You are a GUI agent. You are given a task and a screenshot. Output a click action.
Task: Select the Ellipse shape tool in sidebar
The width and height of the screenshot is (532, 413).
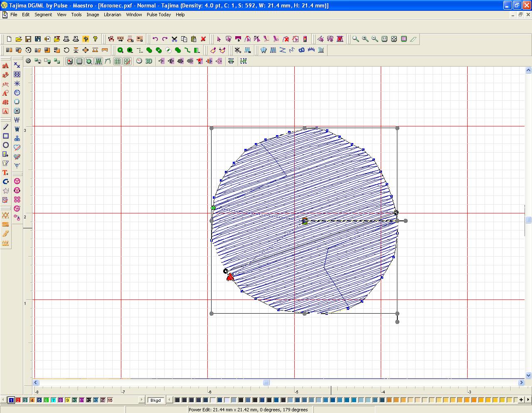point(6,145)
